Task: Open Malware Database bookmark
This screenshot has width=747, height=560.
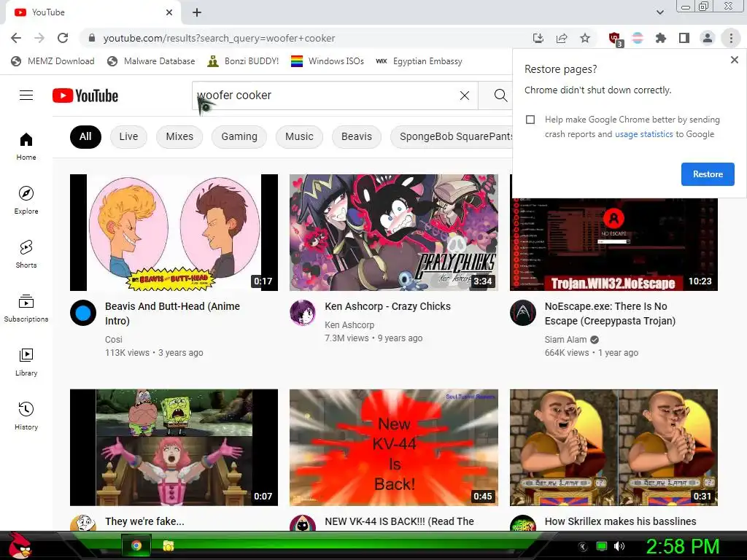Action: click(x=152, y=61)
